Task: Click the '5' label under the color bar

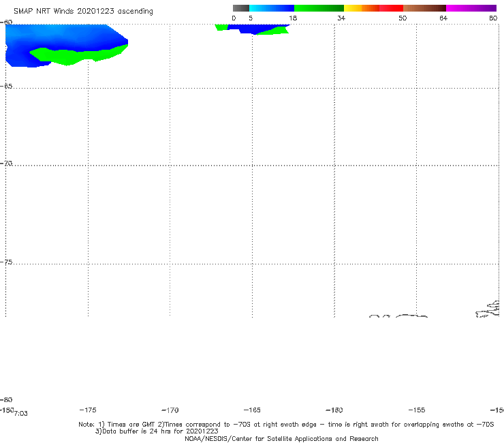Action: pos(251,18)
